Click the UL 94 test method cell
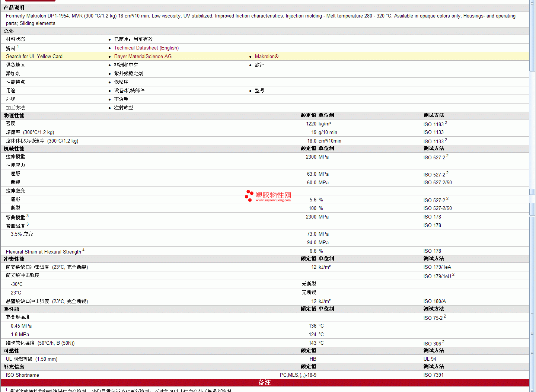The image size is (536, 392). pyautogui.click(x=430, y=359)
